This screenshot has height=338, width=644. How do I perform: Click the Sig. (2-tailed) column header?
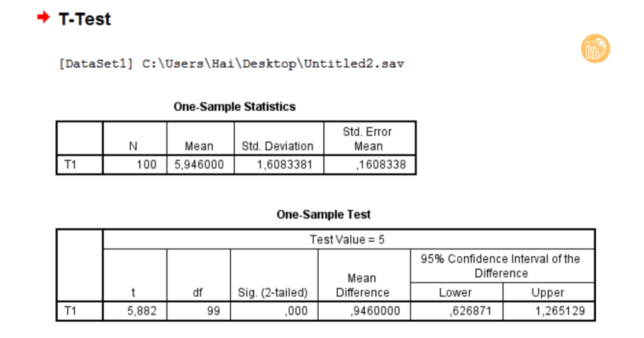273,292
